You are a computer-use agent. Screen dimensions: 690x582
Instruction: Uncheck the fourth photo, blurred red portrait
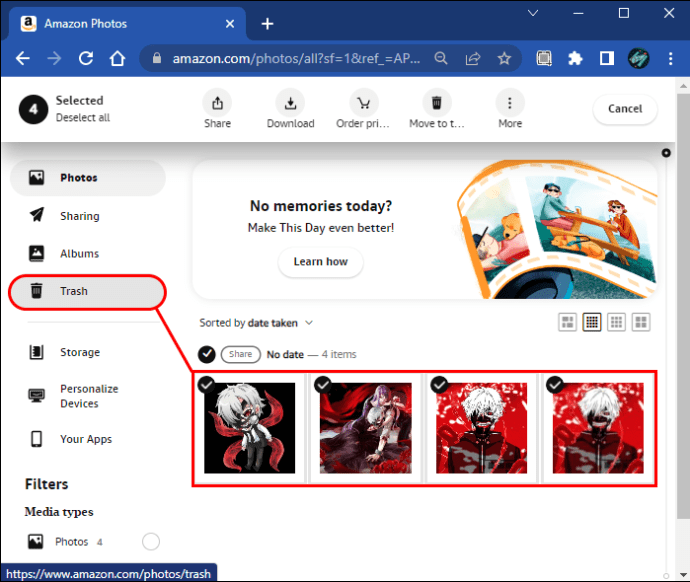coord(555,385)
